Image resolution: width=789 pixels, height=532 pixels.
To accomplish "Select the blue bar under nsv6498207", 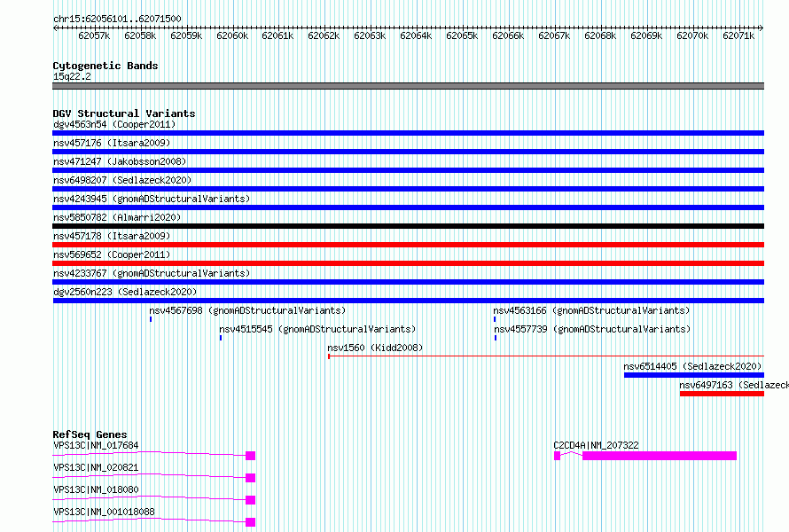I will tap(408, 189).
